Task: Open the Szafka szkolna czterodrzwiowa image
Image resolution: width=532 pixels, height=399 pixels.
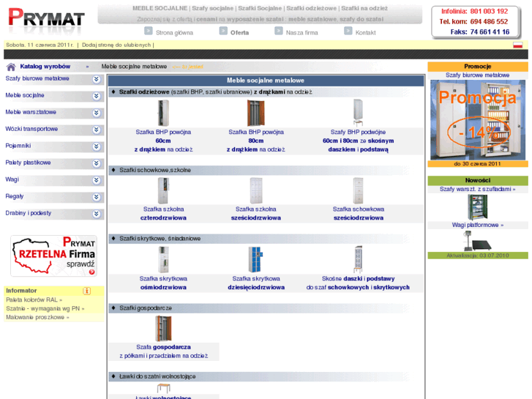Action: (x=163, y=190)
